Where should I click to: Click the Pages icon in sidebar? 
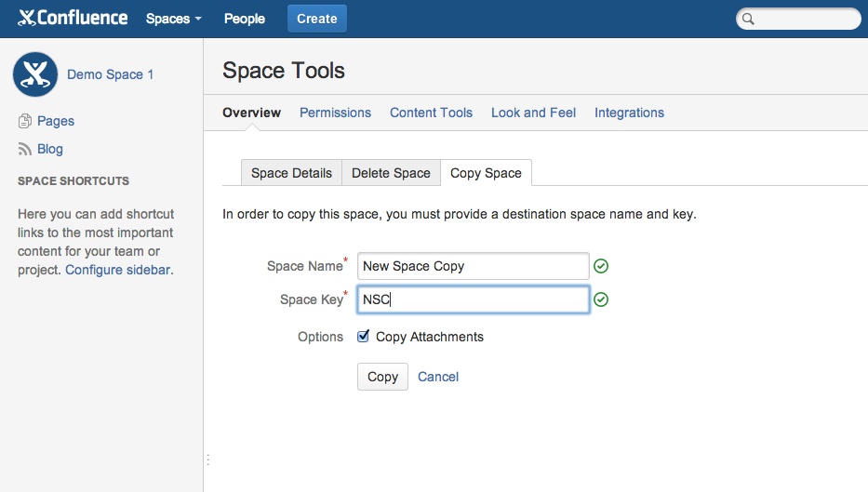[x=25, y=121]
